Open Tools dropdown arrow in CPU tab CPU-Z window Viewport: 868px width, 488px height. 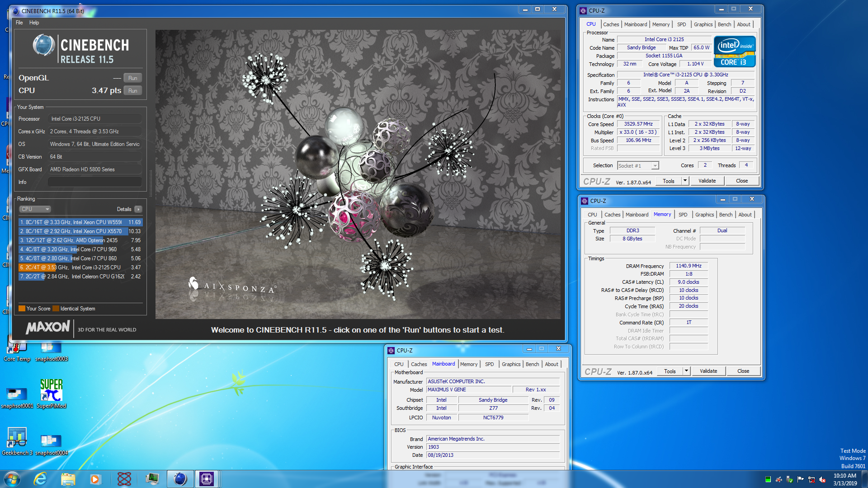tap(685, 181)
